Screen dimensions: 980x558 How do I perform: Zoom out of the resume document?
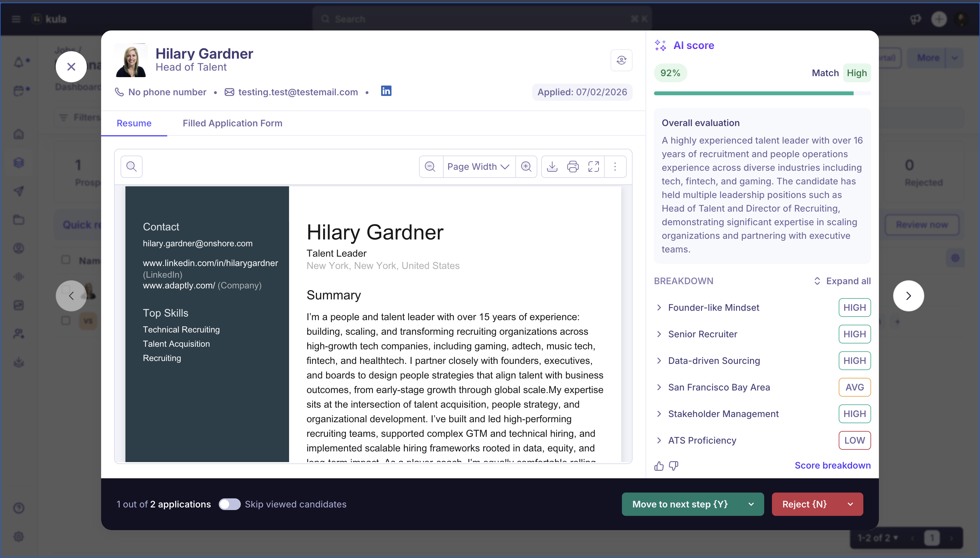(x=430, y=166)
